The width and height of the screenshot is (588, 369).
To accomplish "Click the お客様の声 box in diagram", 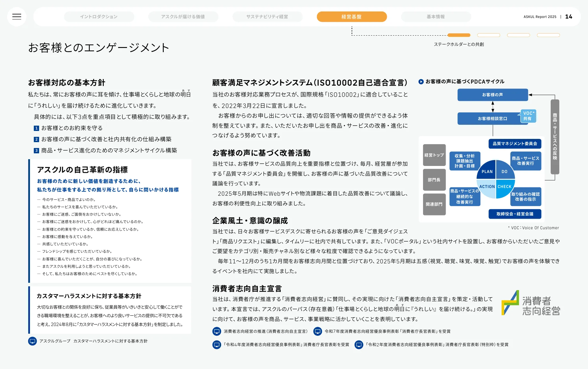I will pos(493,95).
